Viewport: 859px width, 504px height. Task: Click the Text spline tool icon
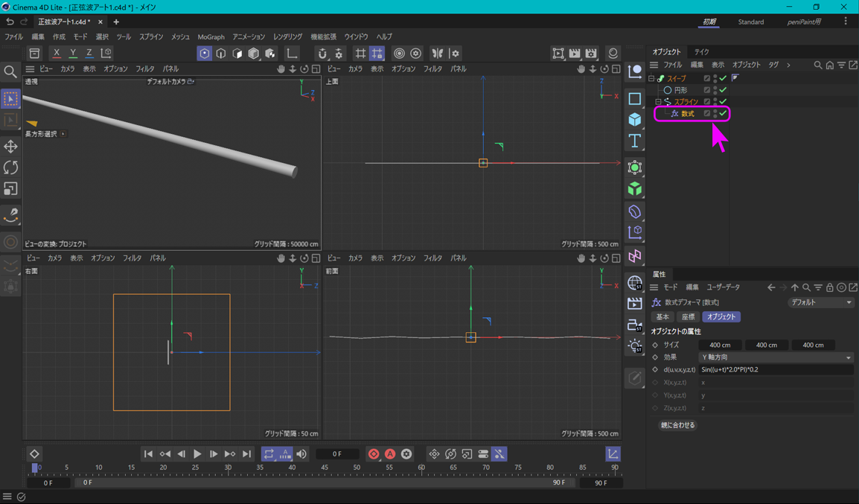click(x=634, y=141)
